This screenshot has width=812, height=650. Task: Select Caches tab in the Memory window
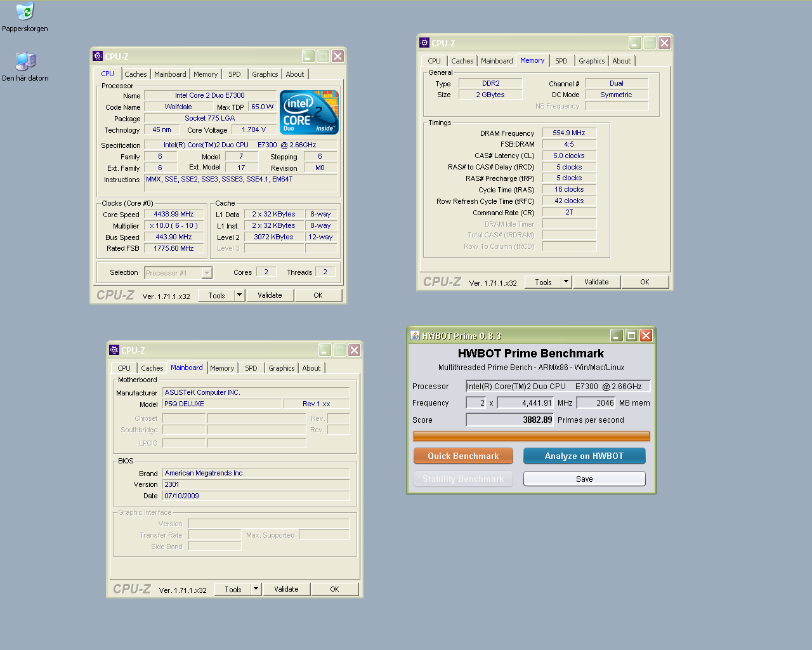(462, 61)
